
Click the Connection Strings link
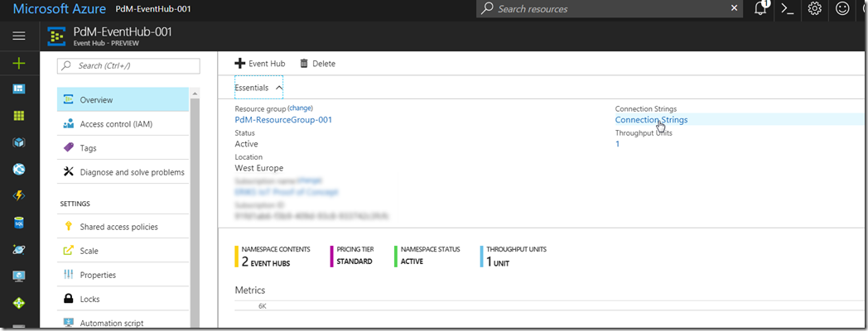651,120
